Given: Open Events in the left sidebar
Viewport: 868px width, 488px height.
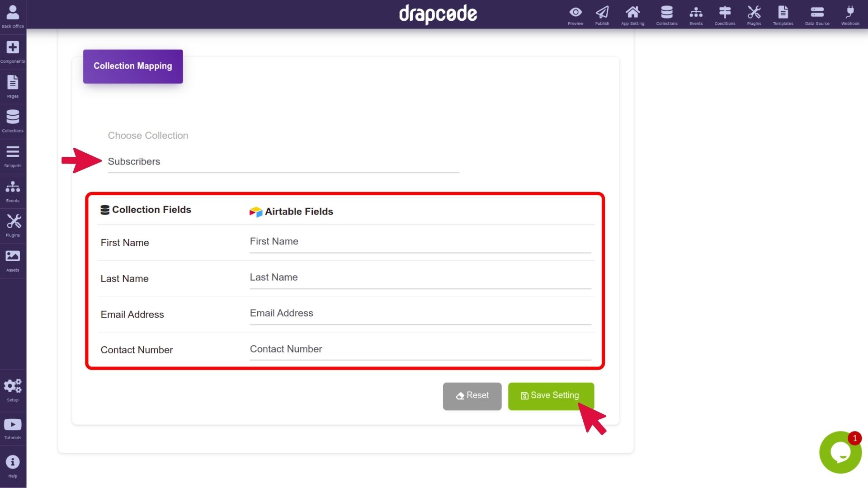Looking at the screenshot, I should (x=13, y=192).
